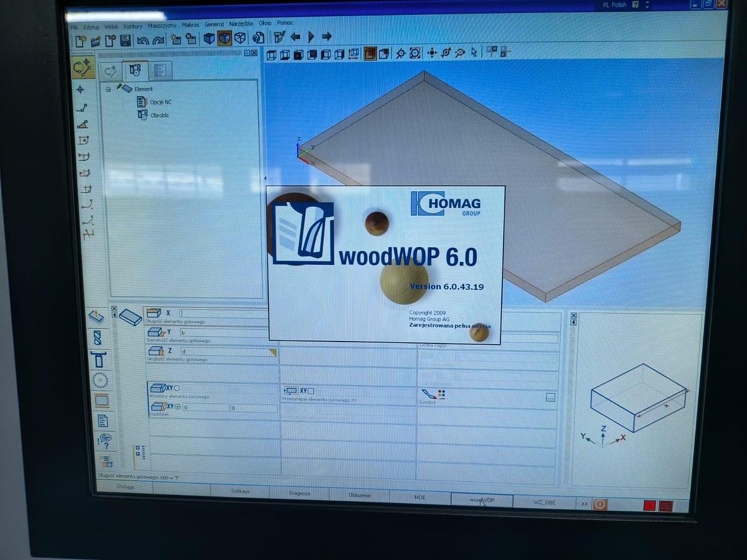Collapse the Element tree node
747x560 pixels.
tap(109, 89)
